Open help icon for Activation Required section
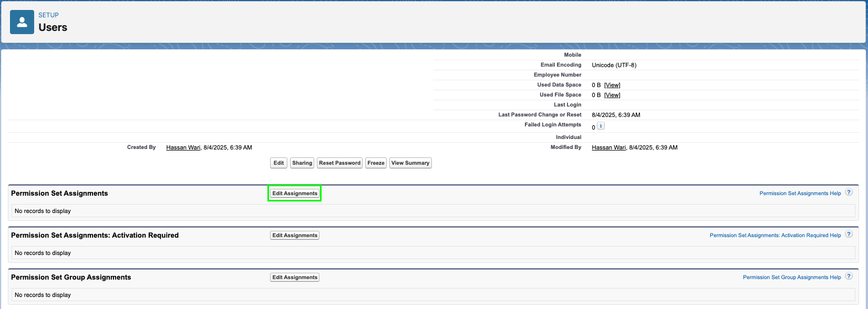This screenshot has height=309, width=868. pyautogui.click(x=849, y=235)
